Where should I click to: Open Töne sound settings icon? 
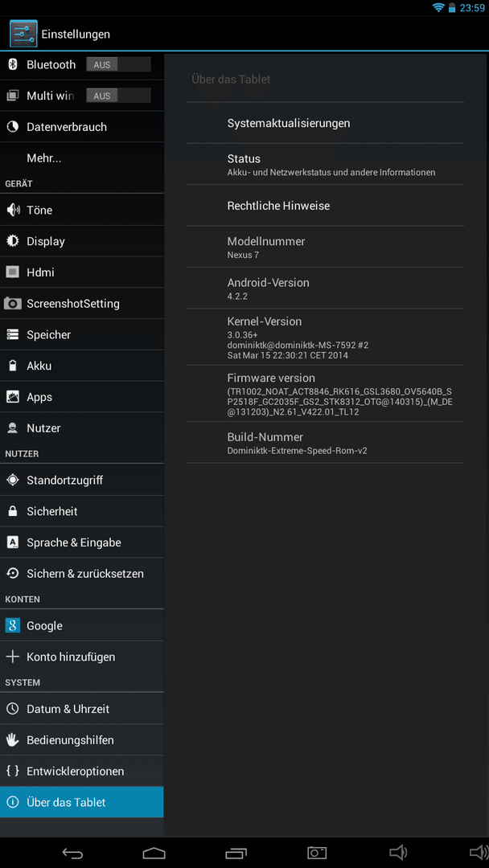click(x=12, y=211)
